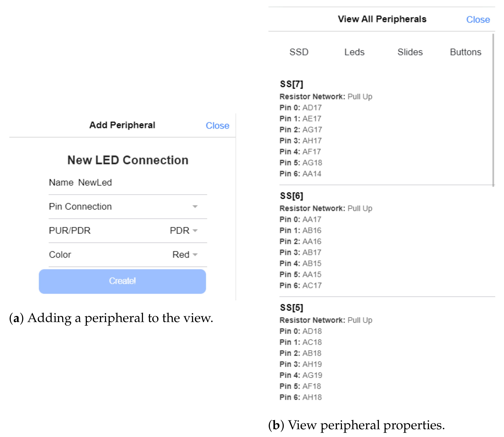
Task: Open the Pin Connection dropdown arrow
Action: [x=195, y=207]
